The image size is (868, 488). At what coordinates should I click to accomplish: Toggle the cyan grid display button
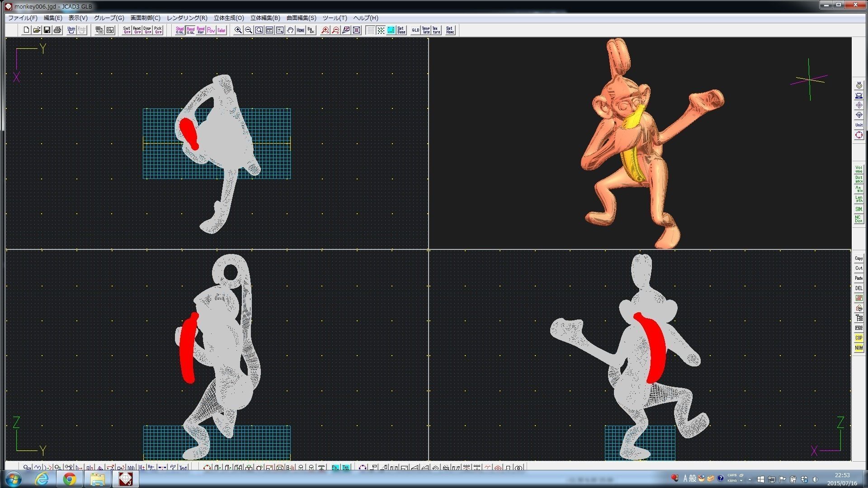(x=391, y=30)
